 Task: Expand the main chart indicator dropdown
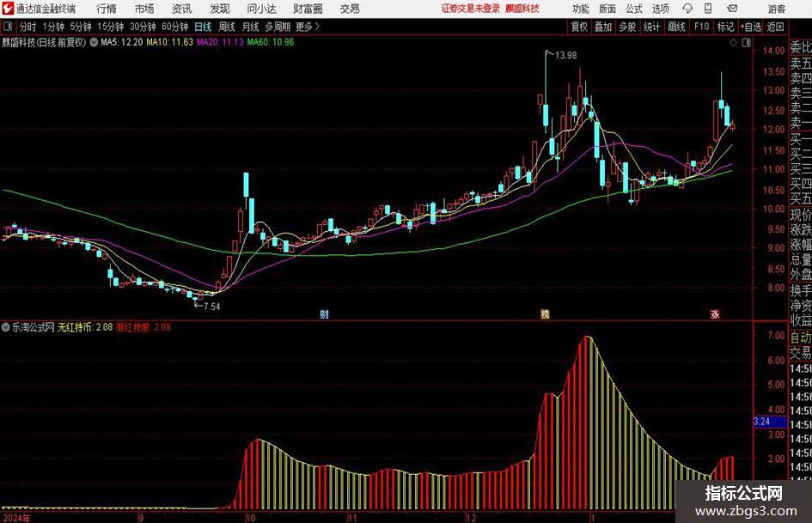[x=94, y=42]
